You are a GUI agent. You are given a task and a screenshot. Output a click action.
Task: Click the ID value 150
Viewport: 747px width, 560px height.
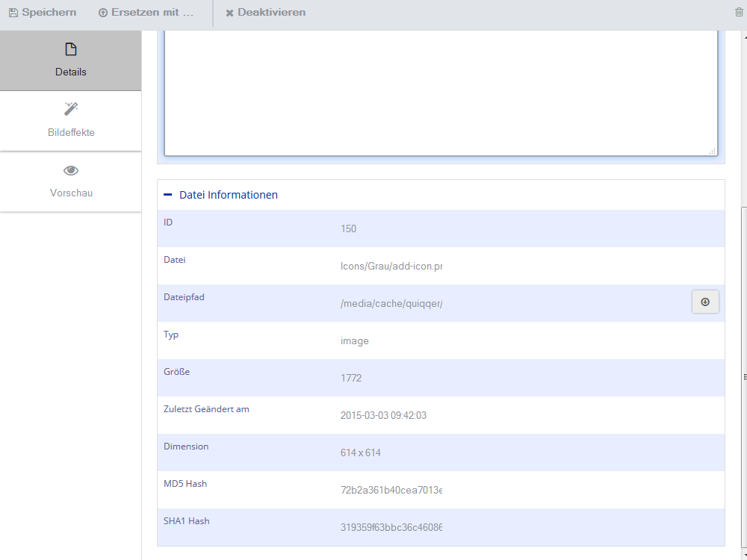tap(348, 229)
